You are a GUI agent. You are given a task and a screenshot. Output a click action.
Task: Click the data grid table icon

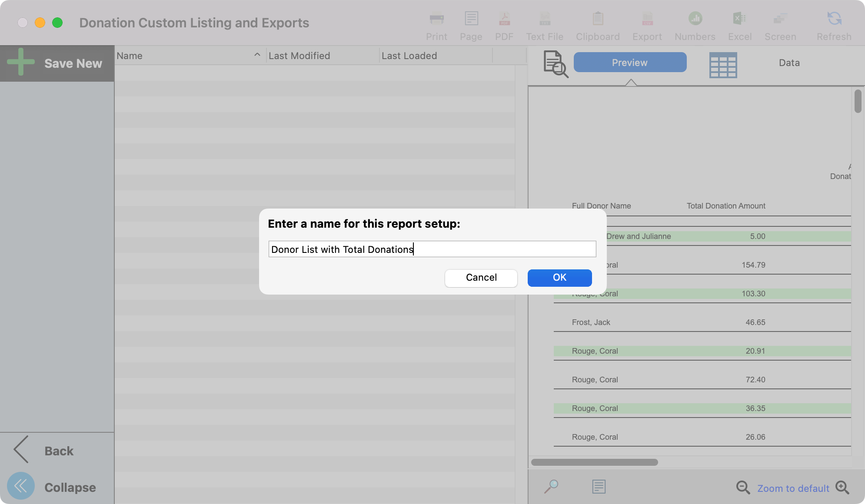[x=723, y=65]
